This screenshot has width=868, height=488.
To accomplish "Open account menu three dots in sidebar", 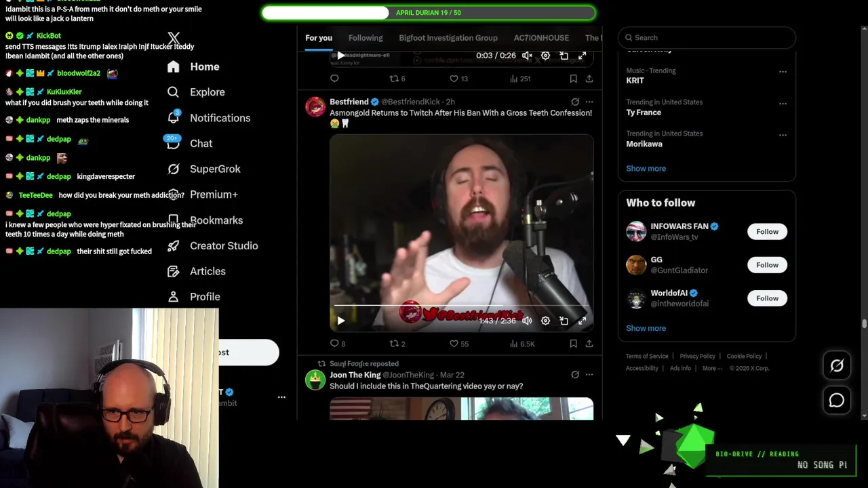I will [281, 397].
